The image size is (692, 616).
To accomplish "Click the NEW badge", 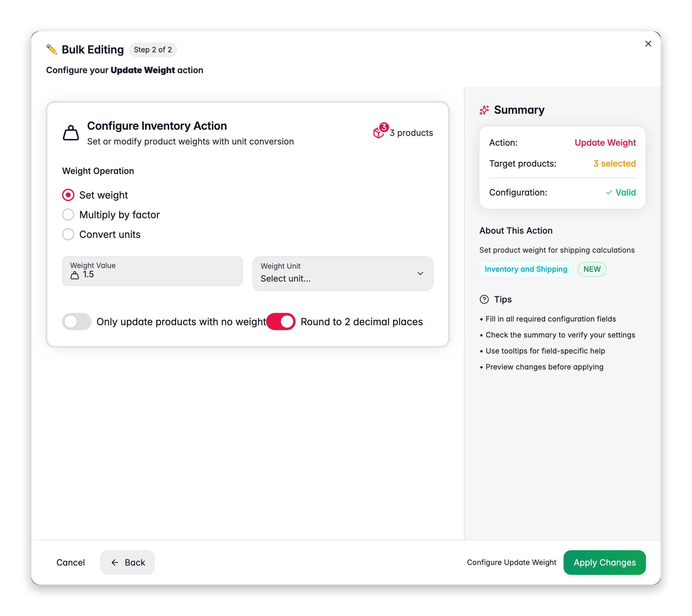I will pyautogui.click(x=592, y=269).
